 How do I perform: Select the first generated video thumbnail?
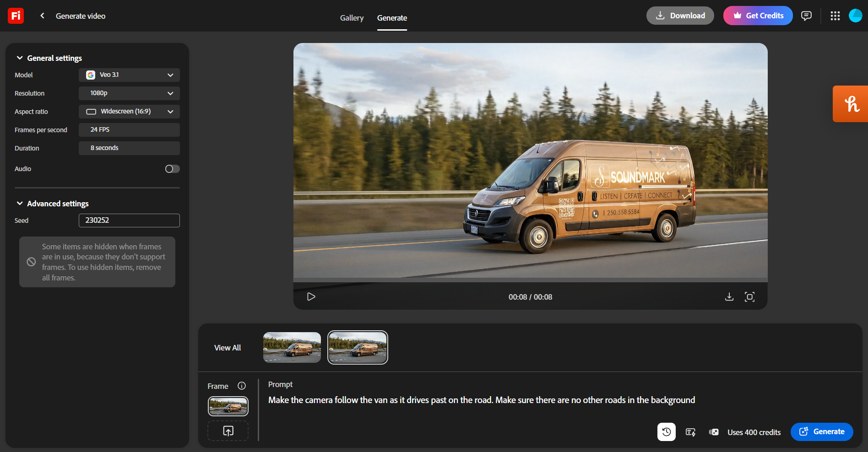(292, 347)
